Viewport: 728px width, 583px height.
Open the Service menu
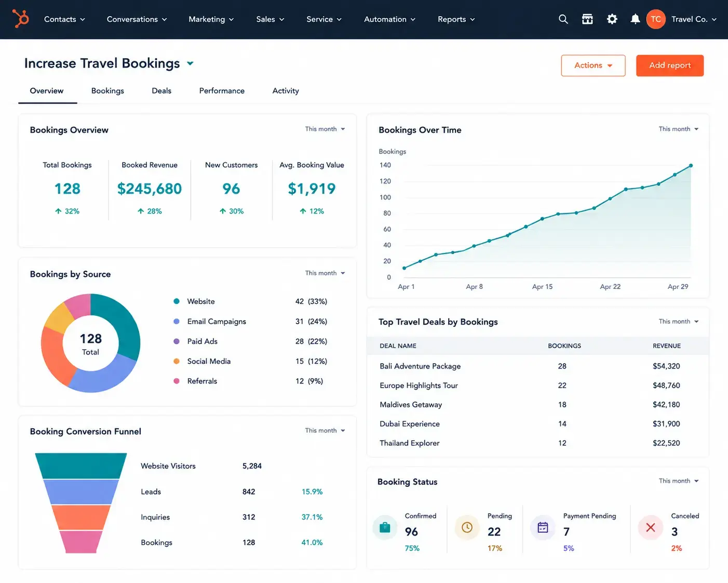coord(324,19)
